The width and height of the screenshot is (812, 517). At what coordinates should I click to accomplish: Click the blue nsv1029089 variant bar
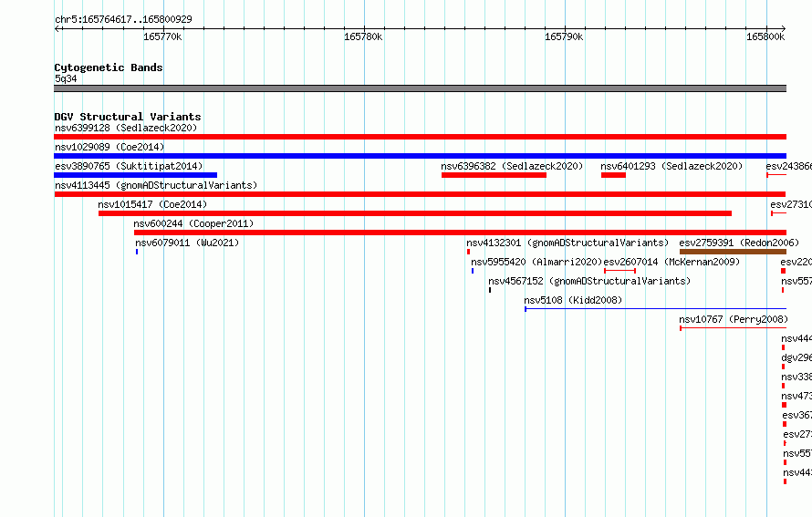420,156
